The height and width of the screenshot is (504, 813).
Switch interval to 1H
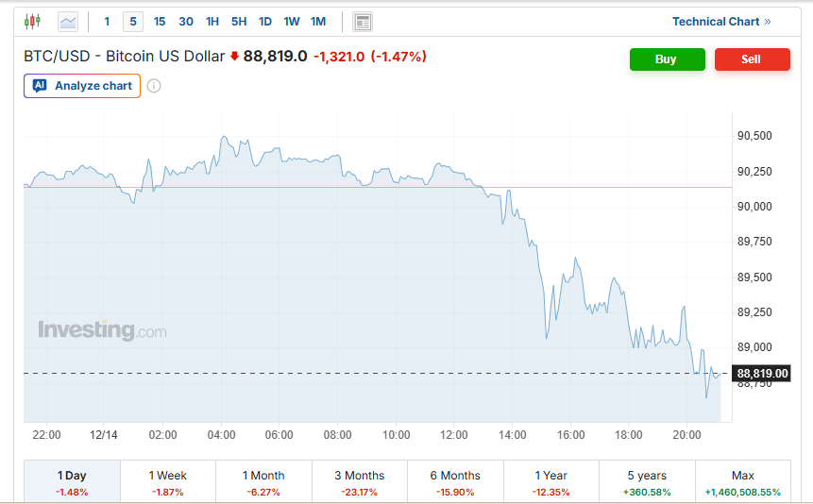click(212, 21)
